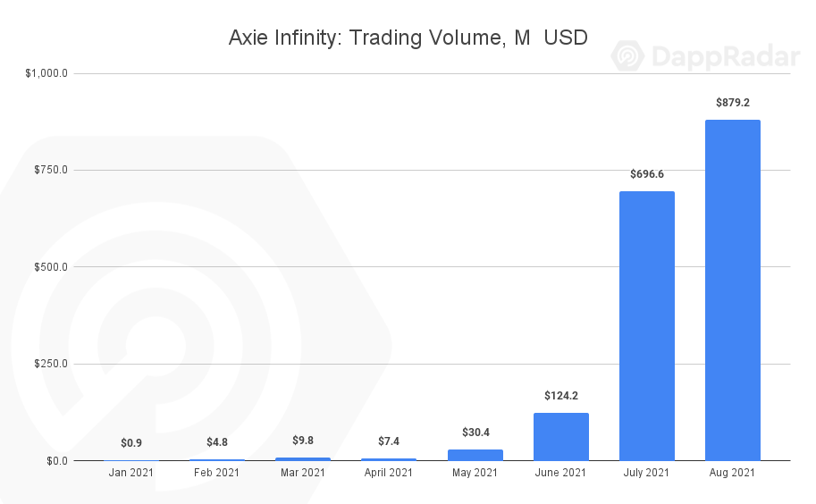Click the DappRadar watermark text
Viewport: 816px width, 504px height.
[x=723, y=57]
